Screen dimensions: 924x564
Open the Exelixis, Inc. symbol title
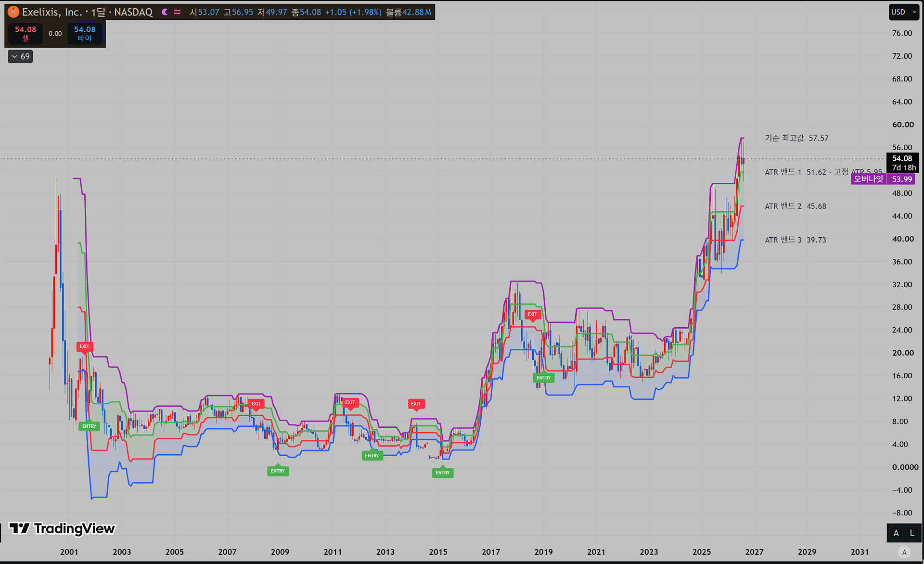pos(52,12)
